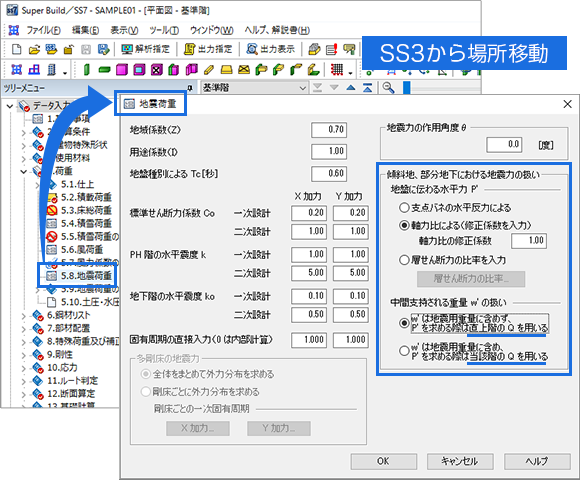Select the green beam placement tool icon
The image size is (580, 480).
click(x=104, y=70)
